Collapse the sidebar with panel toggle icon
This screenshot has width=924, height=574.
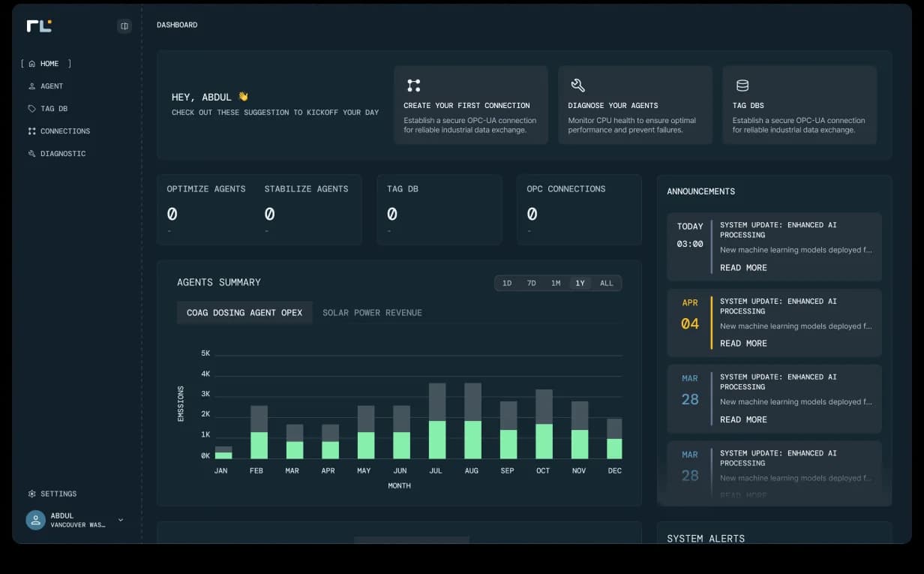pos(124,26)
